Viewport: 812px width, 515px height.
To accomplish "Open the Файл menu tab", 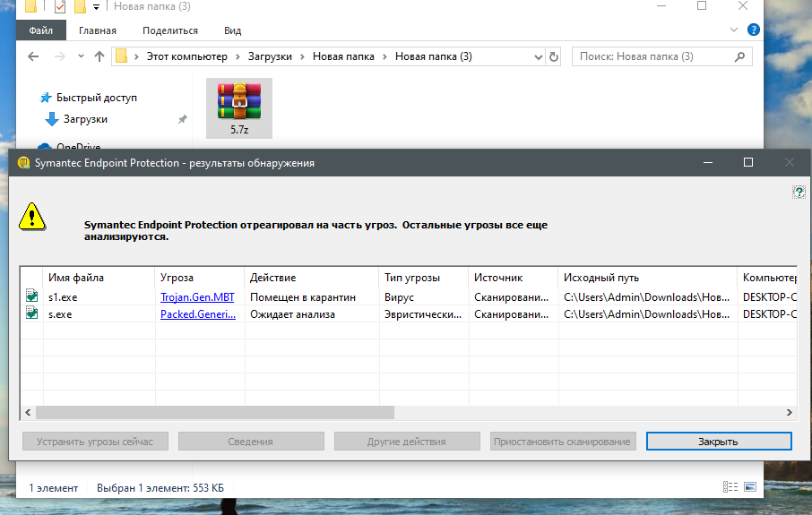I will click(41, 30).
